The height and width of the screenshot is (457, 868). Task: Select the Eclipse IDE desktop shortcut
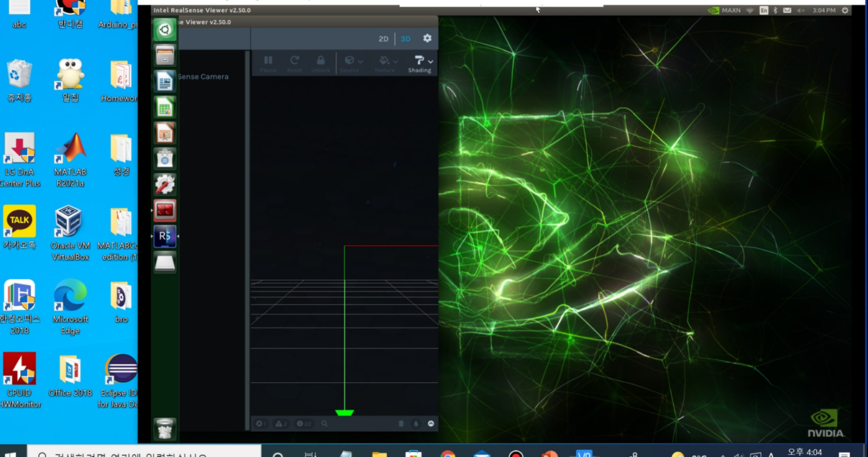pyautogui.click(x=120, y=381)
